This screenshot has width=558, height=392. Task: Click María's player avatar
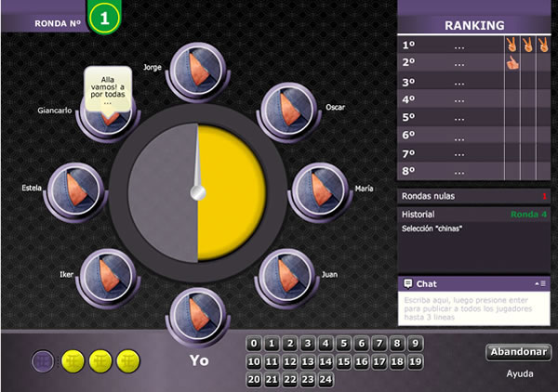pos(318,189)
